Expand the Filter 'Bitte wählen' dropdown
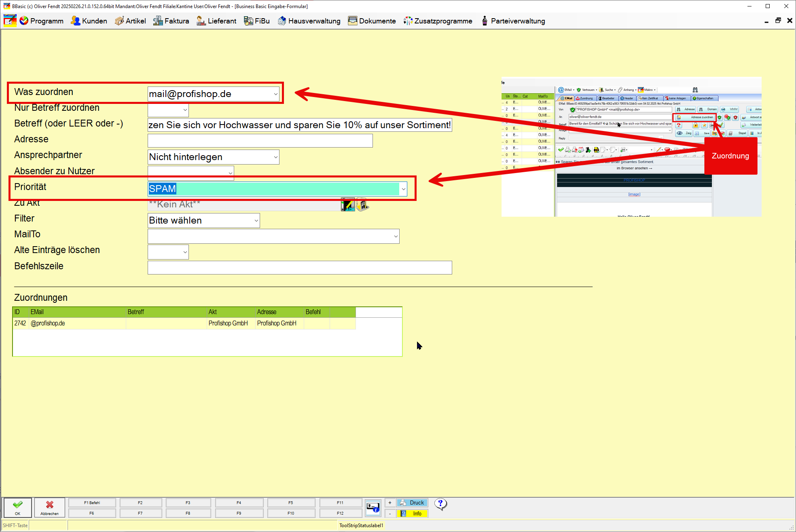796x532 pixels. pos(256,220)
